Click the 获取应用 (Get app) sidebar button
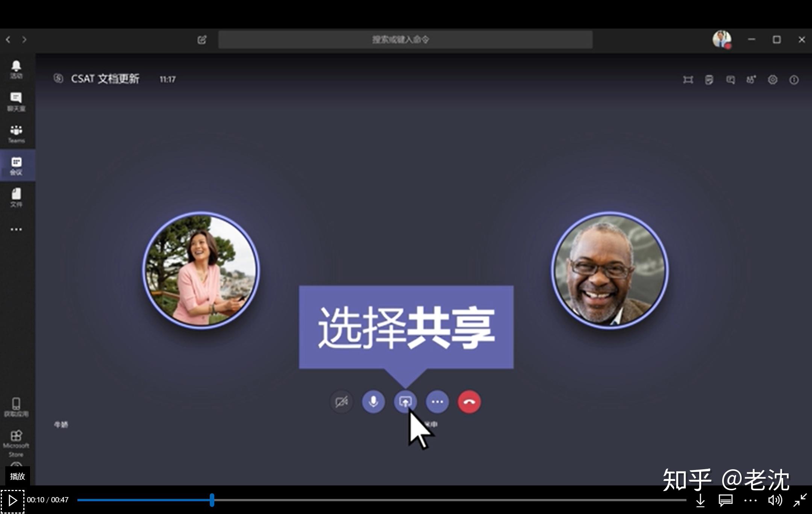Image resolution: width=812 pixels, height=514 pixels. (x=16, y=406)
